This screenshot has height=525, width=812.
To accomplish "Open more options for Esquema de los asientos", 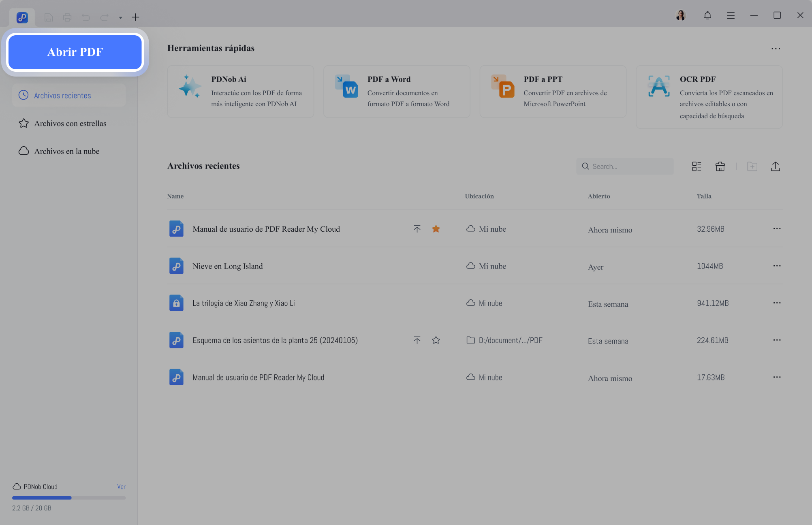I will click(x=777, y=340).
